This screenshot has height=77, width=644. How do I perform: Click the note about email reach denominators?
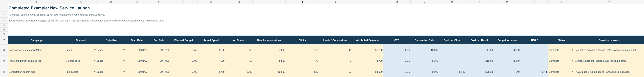pos(87,21)
